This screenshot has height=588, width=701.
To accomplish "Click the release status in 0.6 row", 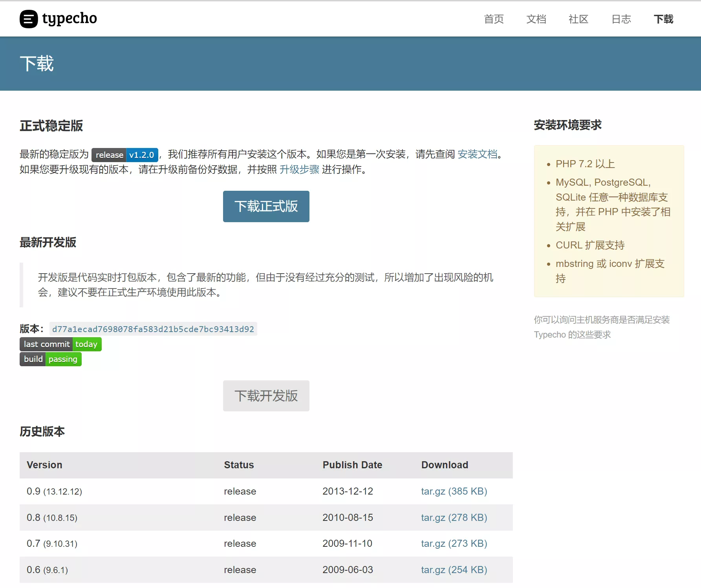I will (x=240, y=570).
